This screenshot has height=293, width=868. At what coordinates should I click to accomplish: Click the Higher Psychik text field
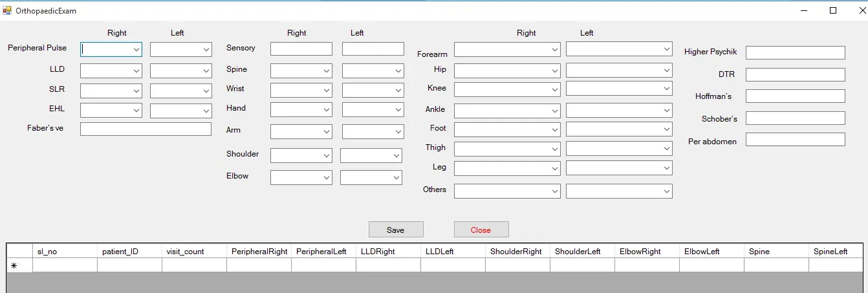(x=796, y=52)
